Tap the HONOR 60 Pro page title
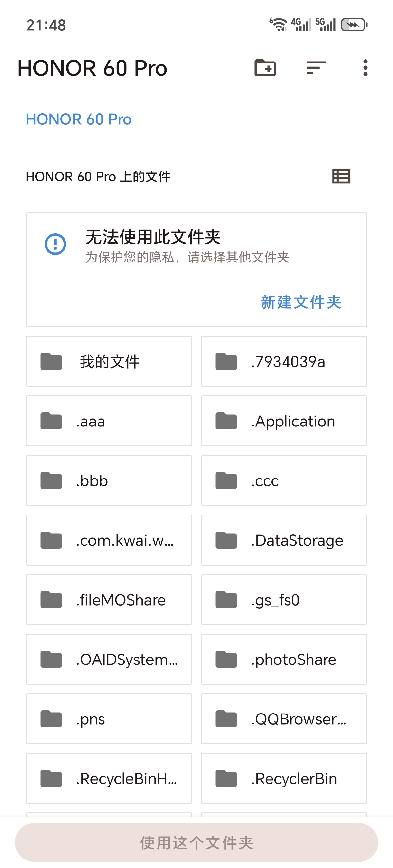393x868 pixels. pyautogui.click(x=92, y=68)
